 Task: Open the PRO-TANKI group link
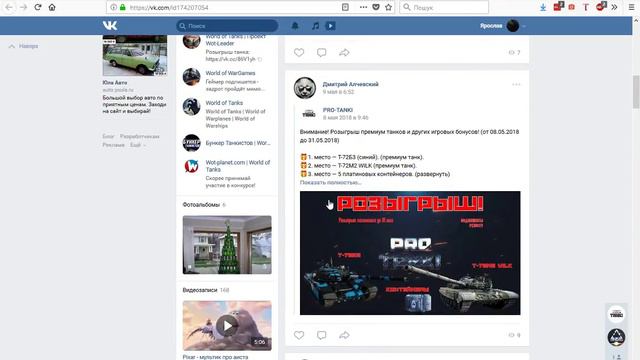click(x=338, y=110)
